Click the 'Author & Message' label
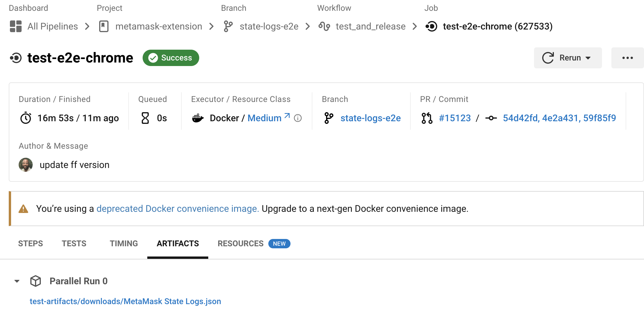 (x=53, y=146)
